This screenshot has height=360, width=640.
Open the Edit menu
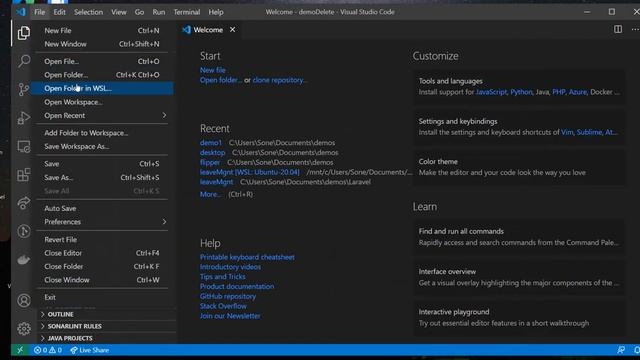click(60, 12)
